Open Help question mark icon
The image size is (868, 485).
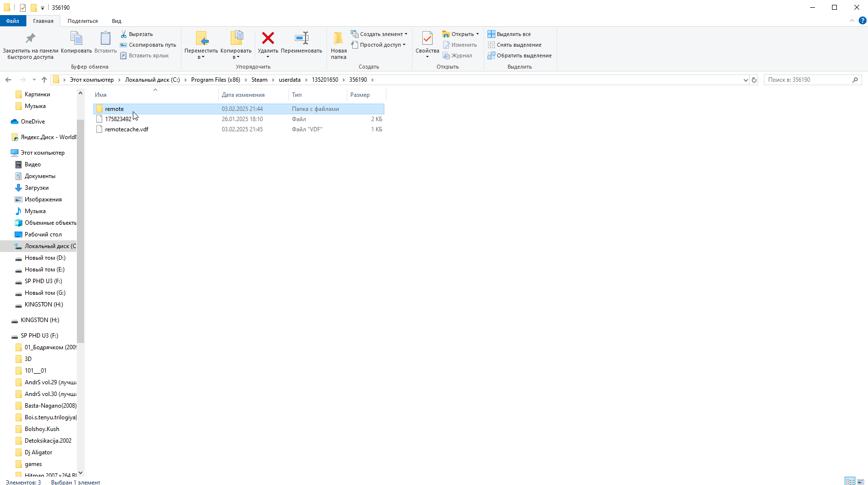863,20
